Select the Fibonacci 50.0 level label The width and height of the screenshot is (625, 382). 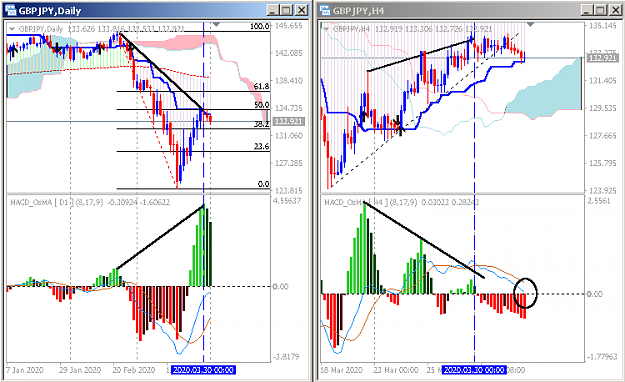(261, 104)
